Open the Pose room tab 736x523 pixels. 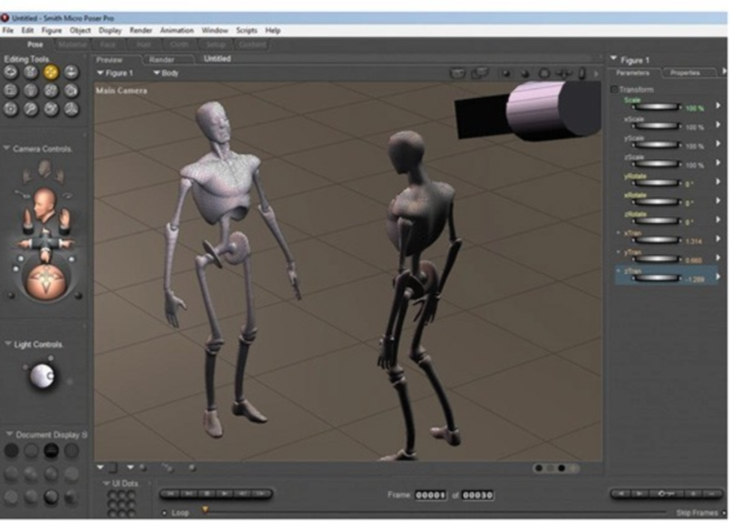click(x=35, y=45)
